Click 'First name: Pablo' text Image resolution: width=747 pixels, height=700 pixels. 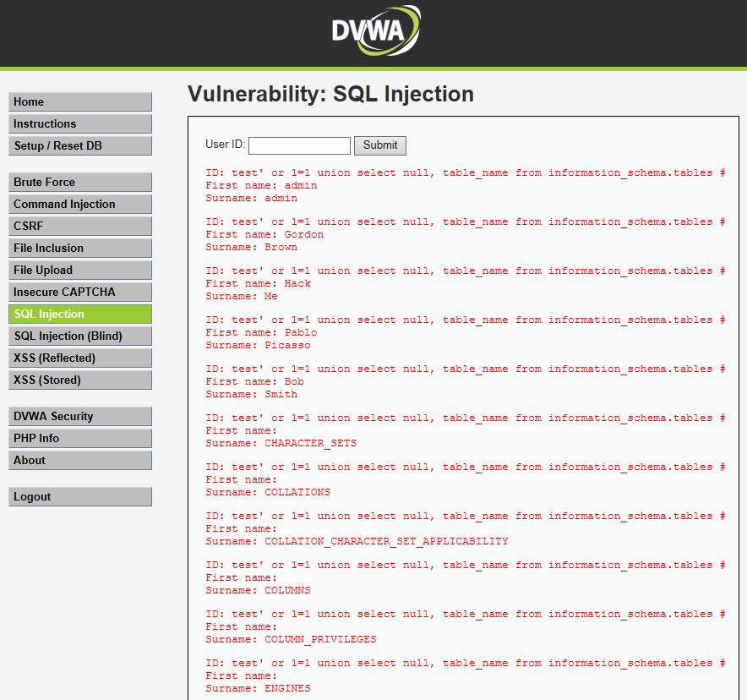pyautogui.click(x=261, y=332)
